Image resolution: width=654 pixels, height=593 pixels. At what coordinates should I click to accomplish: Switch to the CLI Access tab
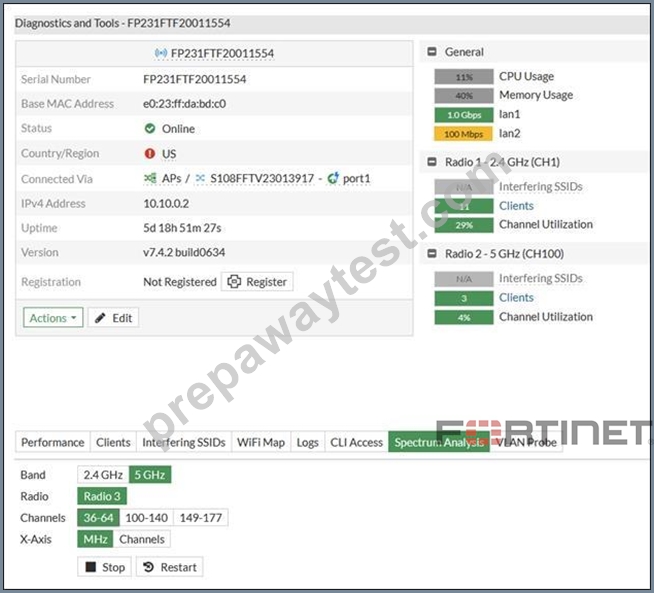[356, 442]
